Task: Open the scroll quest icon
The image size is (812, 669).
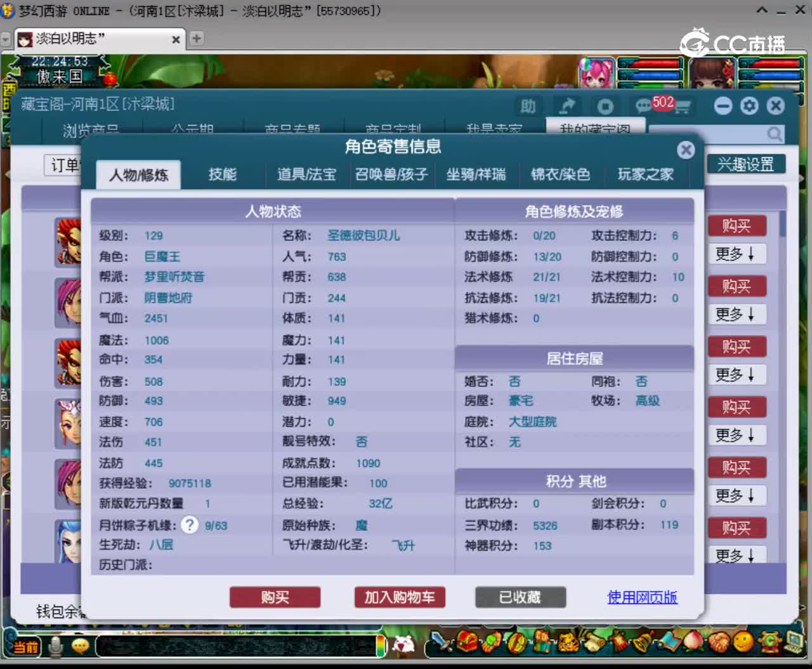Action: (x=593, y=642)
